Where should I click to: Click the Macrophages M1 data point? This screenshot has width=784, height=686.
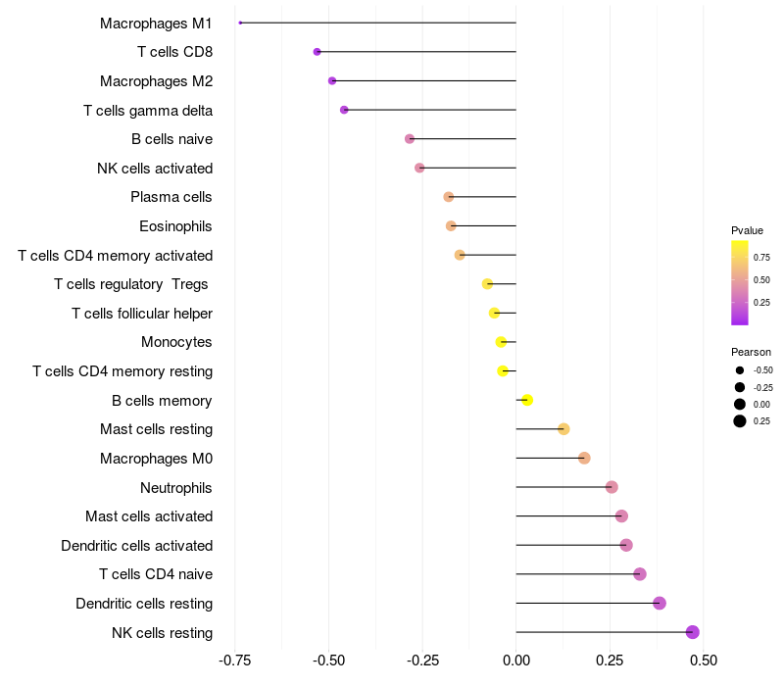[x=240, y=23]
